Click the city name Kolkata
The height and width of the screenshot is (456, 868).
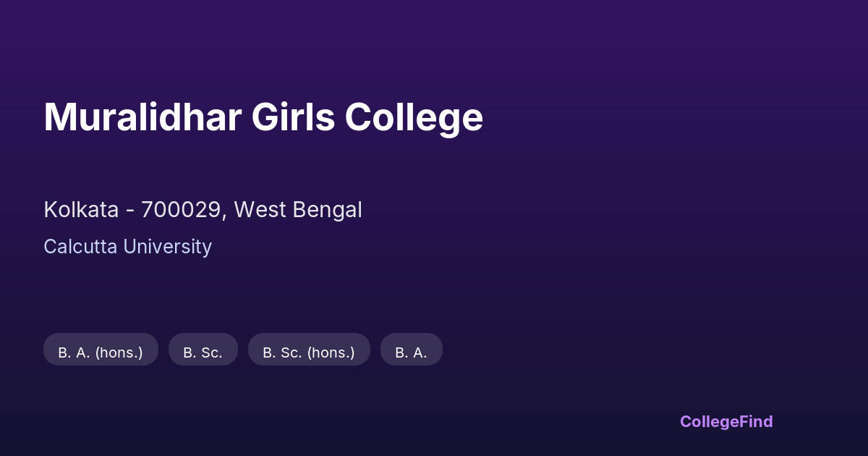81,210
